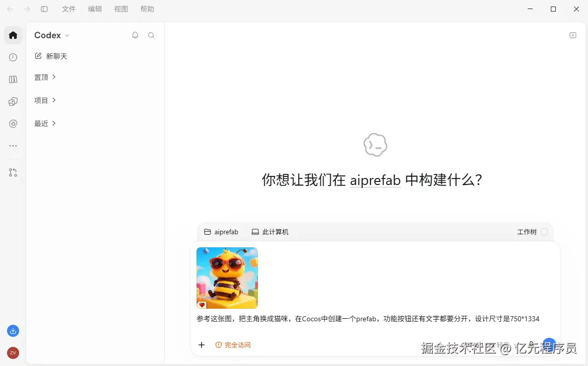Maximize the window

pos(553,9)
